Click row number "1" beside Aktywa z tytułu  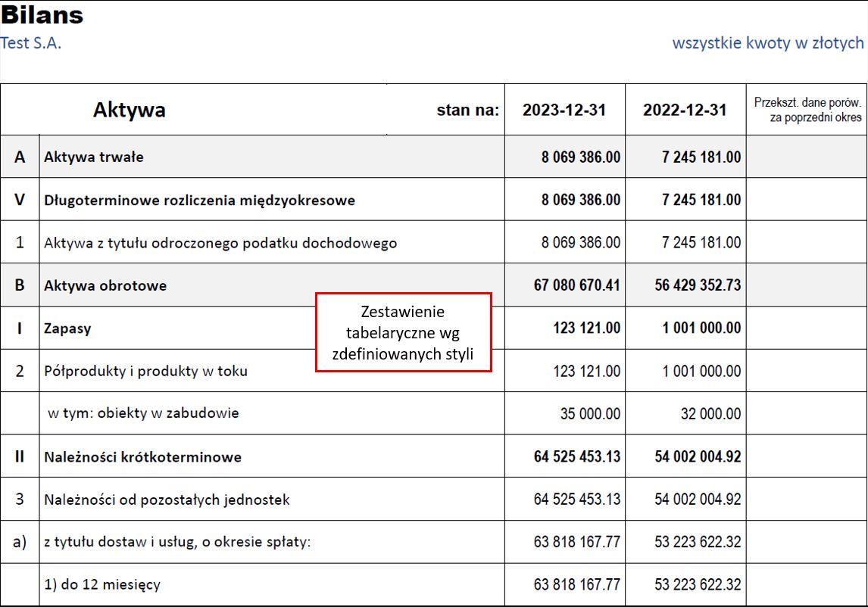pyautogui.click(x=20, y=242)
